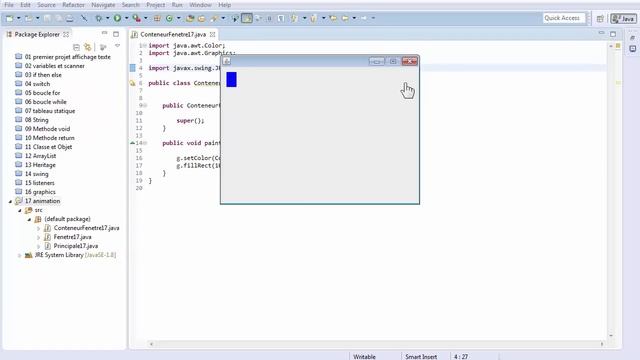
Task: Open the File menu
Action: (9, 5)
